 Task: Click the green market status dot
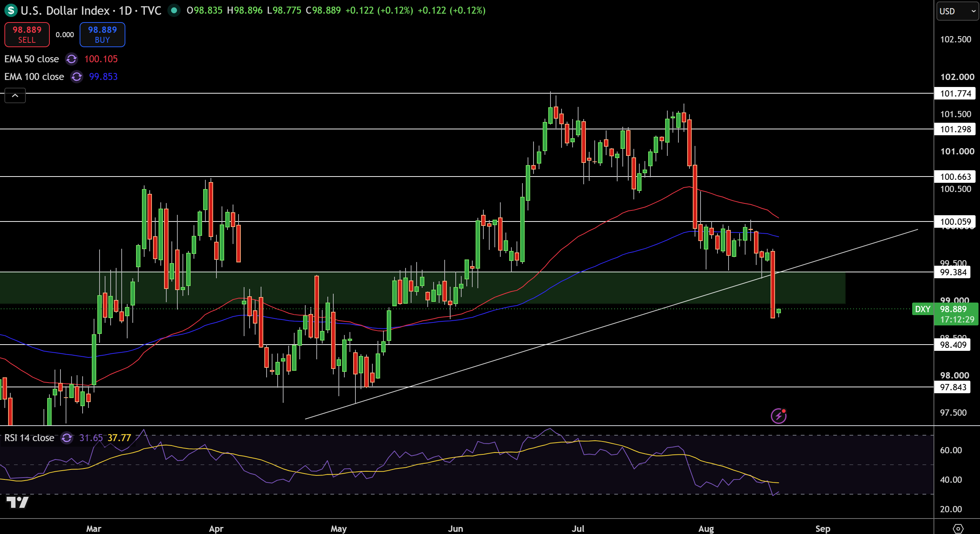point(174,10)
